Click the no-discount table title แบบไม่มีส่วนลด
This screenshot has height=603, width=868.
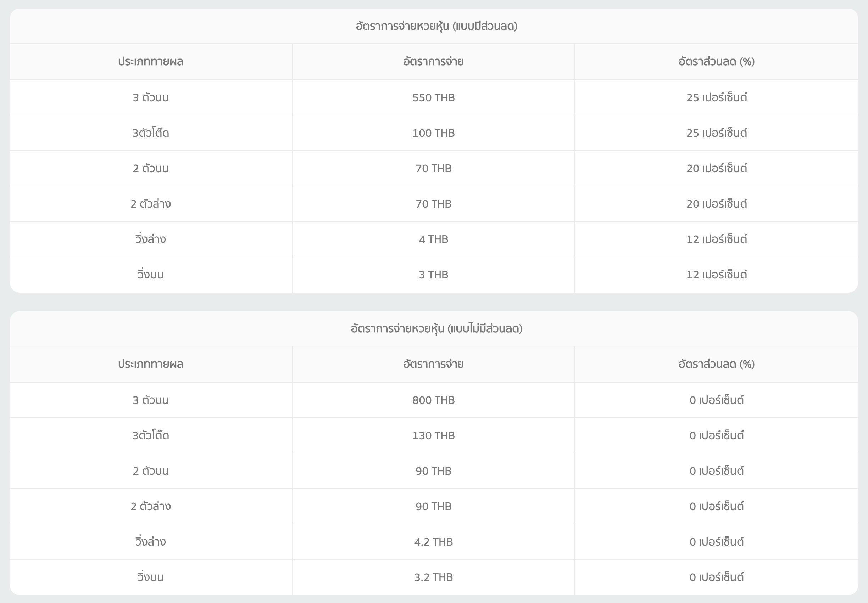click(436, 329)
